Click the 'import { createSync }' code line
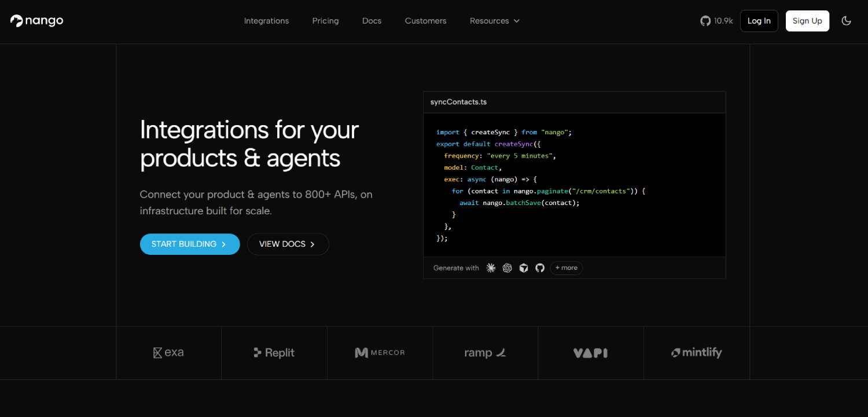The height and width of the screenshot is (417, 868). [x=503, y=132]
